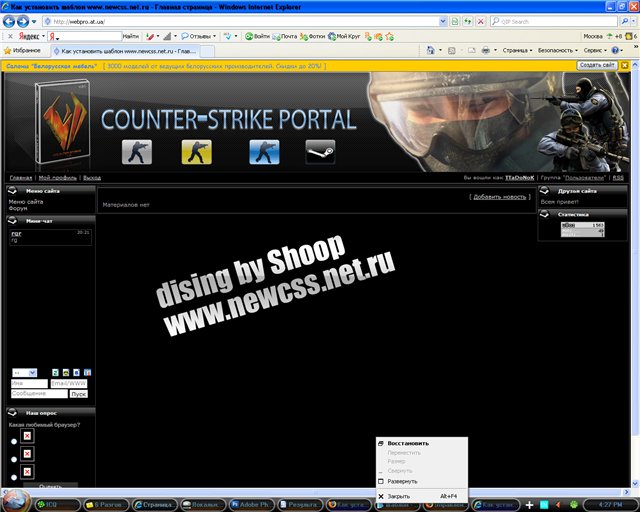The height and width of the screenshot is (512, 640).
Task: Click the star bookmarks icon on Yandex toolbar
Action: click(390, 37)
